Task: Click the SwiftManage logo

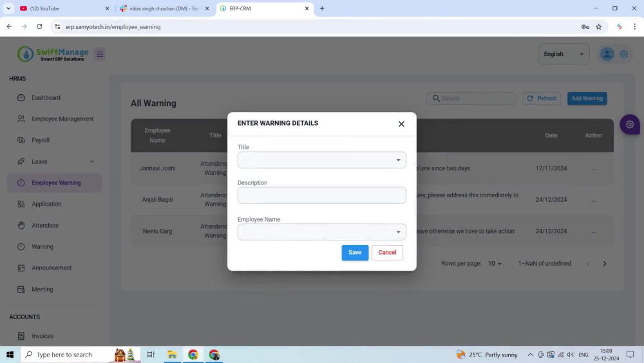Action: coord(53,54)
